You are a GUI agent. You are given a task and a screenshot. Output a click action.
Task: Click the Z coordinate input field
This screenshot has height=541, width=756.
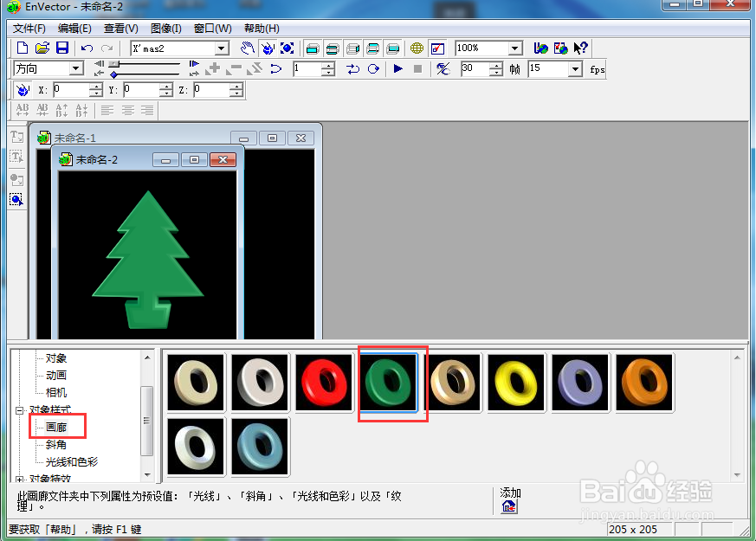coord(211,90)
